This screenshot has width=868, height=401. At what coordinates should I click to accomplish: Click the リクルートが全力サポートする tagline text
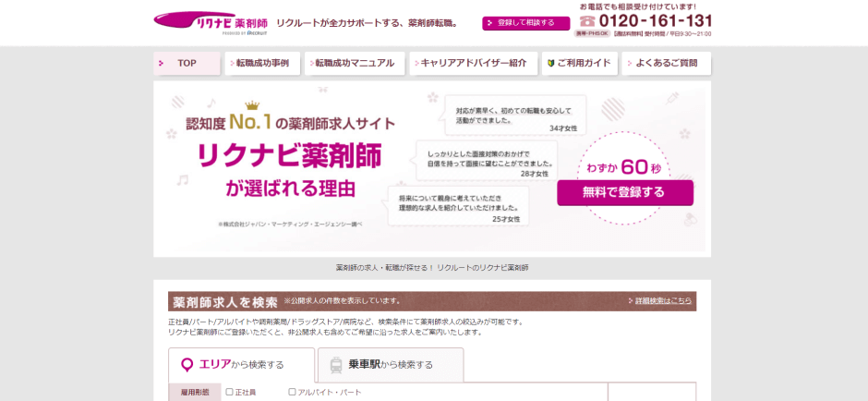point(368,23)
